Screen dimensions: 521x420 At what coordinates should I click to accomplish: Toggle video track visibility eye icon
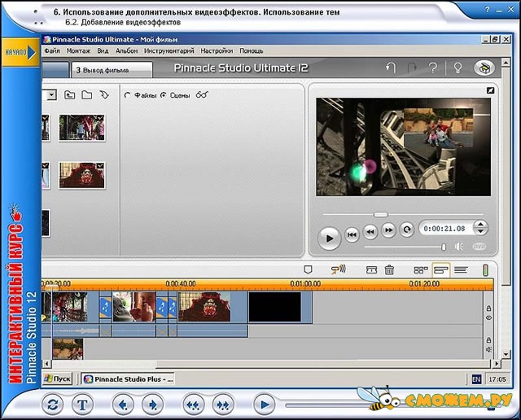point(488,317)
